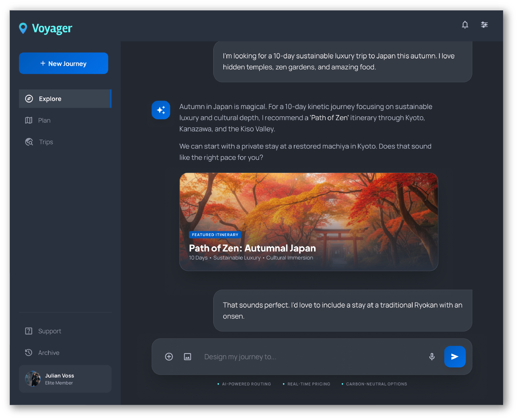518x420 pixels.
Task: Open the Archive history
Action: click(x=65, y=353)
